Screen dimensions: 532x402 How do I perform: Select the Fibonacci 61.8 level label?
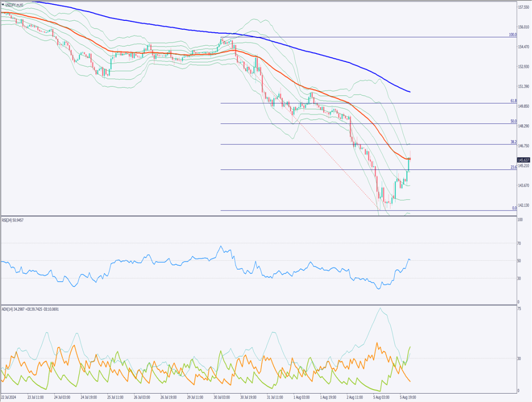point(513,101)
